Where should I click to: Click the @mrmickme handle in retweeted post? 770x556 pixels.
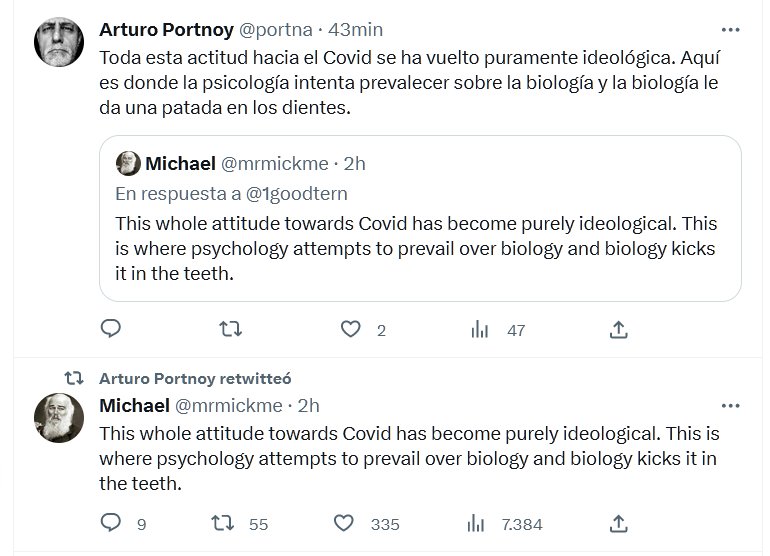[227, 406]
